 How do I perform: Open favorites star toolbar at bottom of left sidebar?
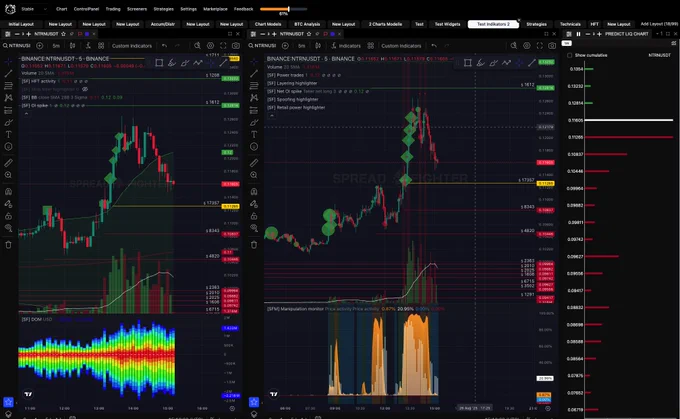pos(8,402)
